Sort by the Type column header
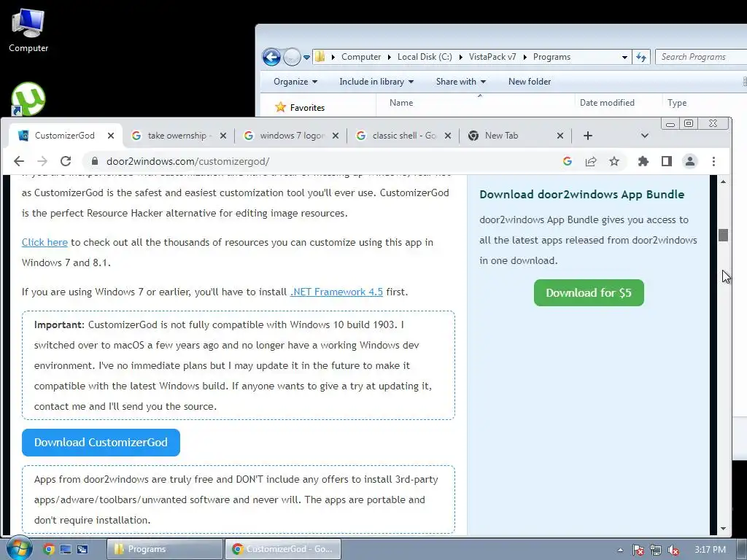The image size is (747, 560). pos(677,102)
